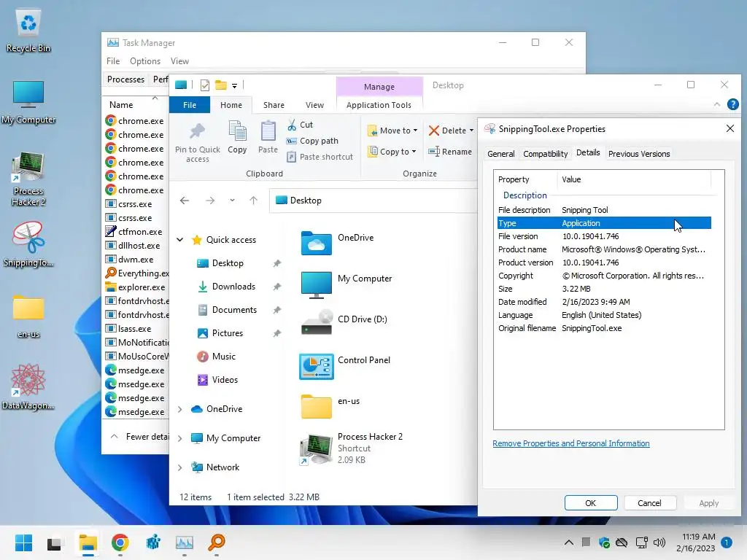This screenshot has height=560, width=747.
Task: Open Application Tools ribbon tab
Action: pos(379,105)
